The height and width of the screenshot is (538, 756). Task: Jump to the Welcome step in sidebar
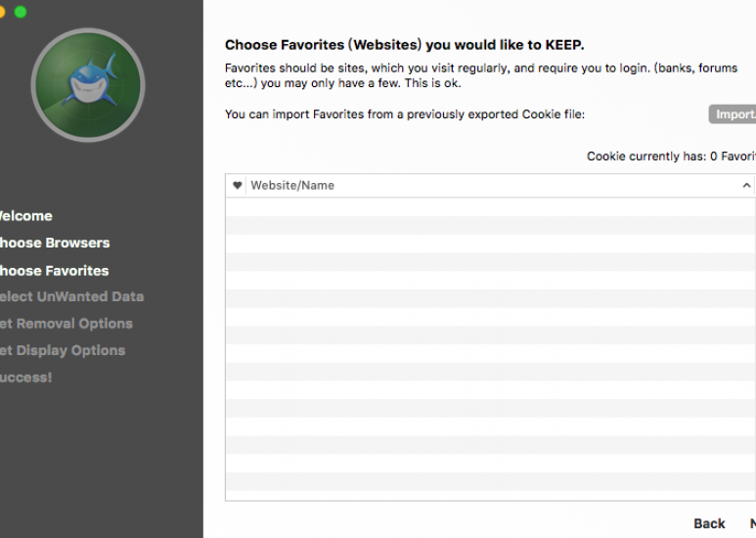pos(25,216)
